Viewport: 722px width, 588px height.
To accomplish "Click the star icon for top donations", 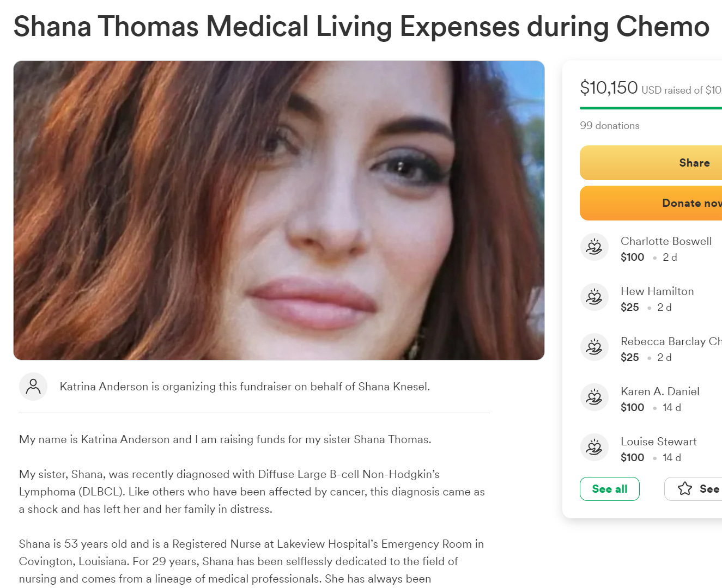I will tap(685, 489).
